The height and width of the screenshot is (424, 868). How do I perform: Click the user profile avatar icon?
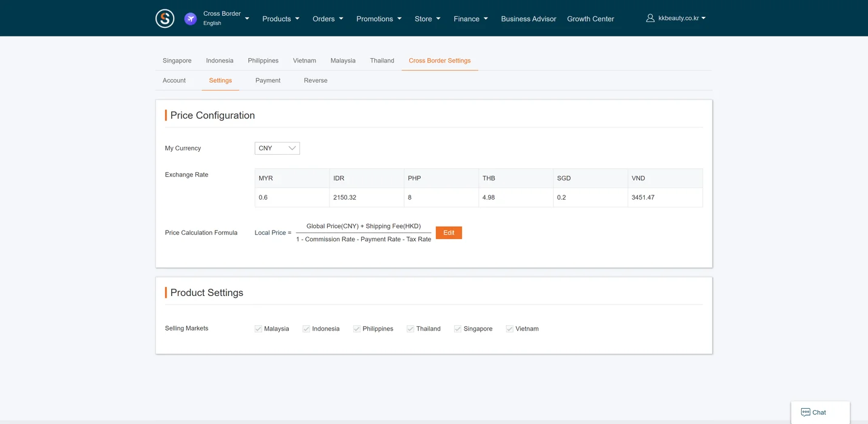coord(650,18)
